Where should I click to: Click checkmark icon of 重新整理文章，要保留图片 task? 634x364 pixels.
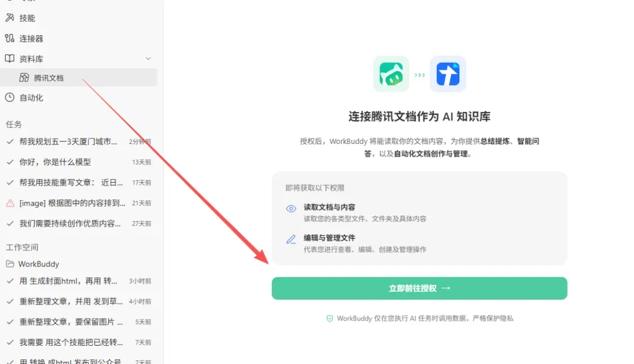click(10, 322)
